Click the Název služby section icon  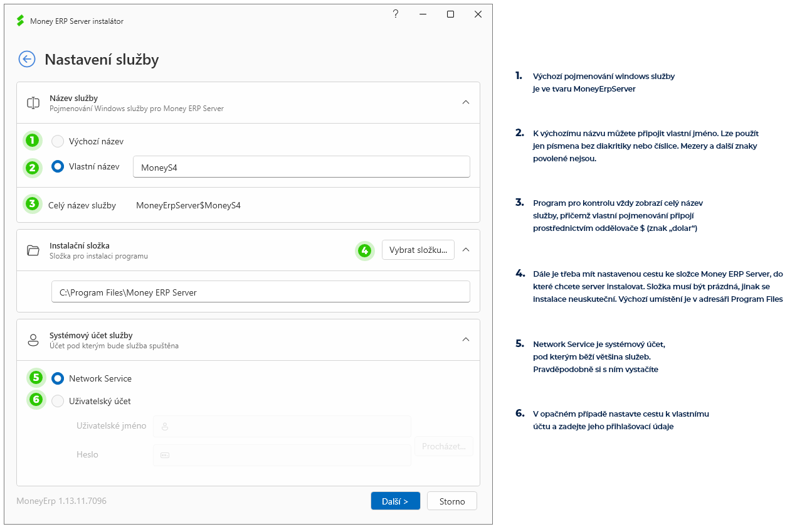pyautogui.click(x=33, y=103)
